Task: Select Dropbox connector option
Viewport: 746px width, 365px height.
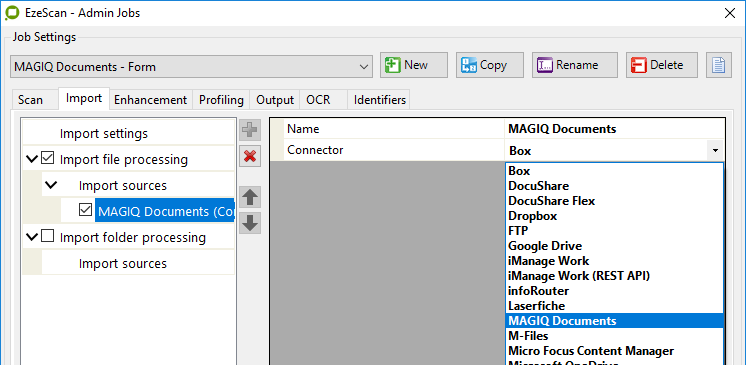Action: (x=614, y=216)
